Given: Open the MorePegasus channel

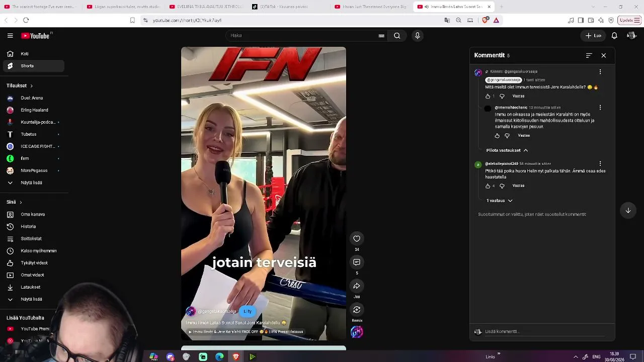Looking at the screenshot, I should pyautogui.click(x=34, y=170).
